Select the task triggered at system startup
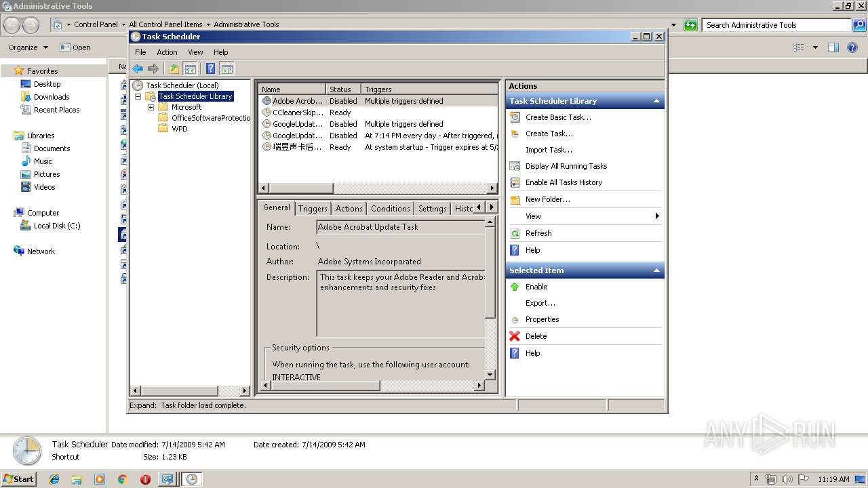Viewport: 868px width, 488px height. pos(379,147)
